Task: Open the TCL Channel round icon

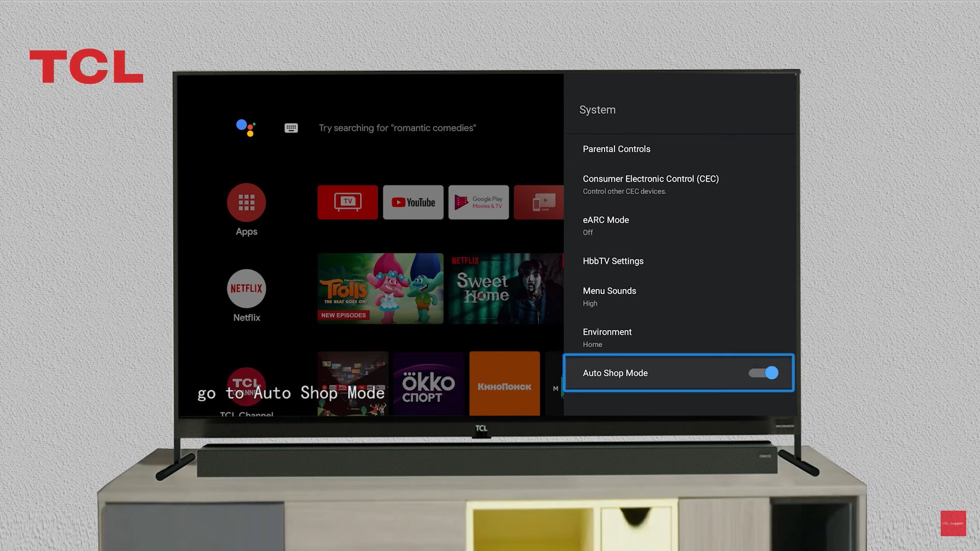Action: [246, 387]
